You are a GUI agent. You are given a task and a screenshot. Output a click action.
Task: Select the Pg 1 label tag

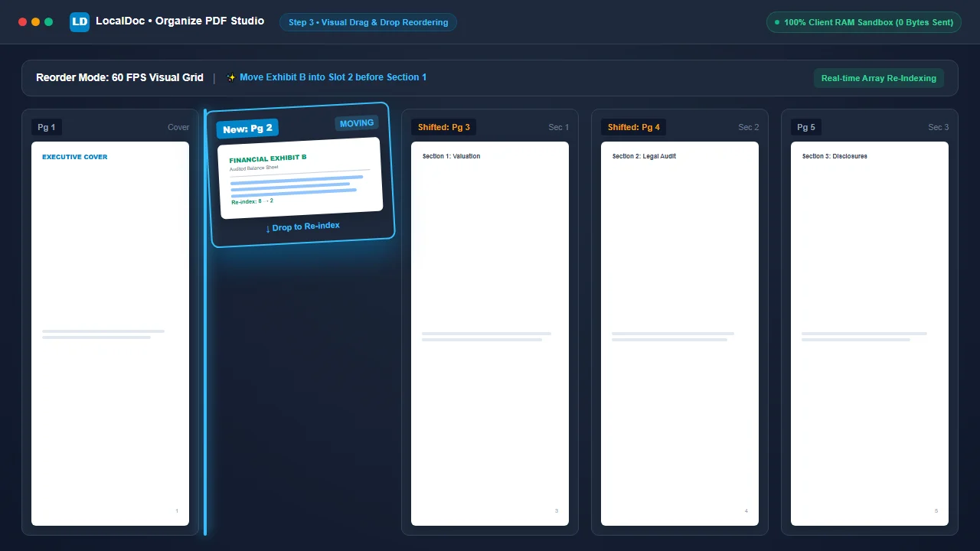click(47, 127)
